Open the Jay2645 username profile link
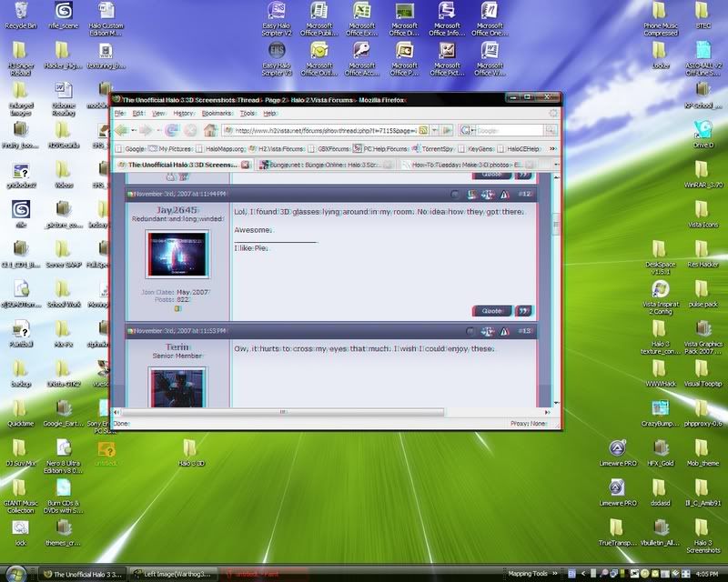This screenshot has height=582, width=728. pyautogui.click(x=177, y=210)
